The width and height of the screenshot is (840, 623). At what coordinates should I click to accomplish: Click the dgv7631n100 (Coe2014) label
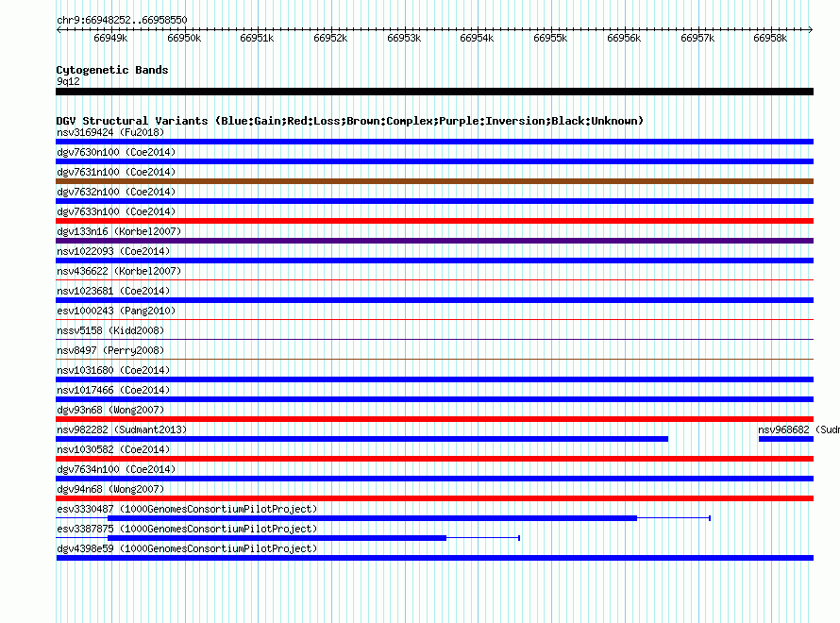(116, 172)
